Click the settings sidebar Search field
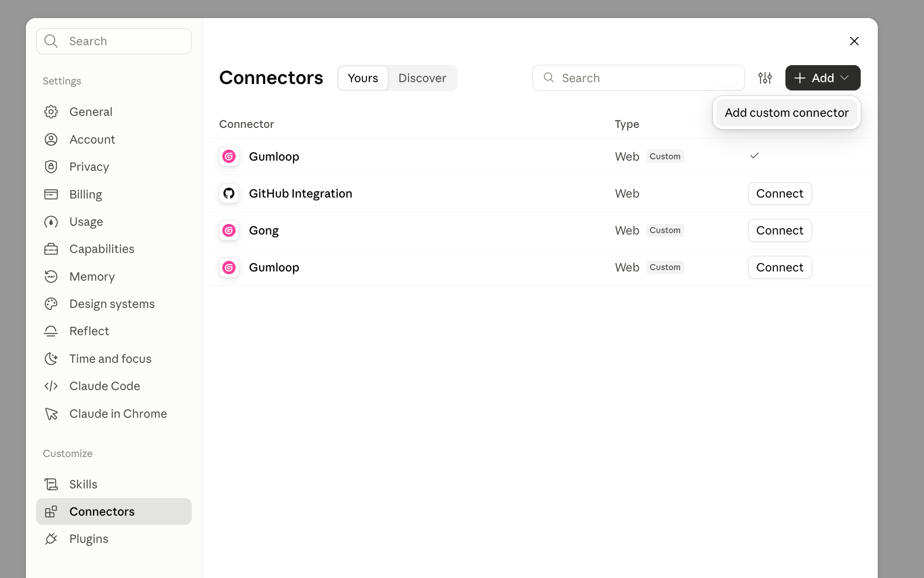Screen dimensions: 924x578 114,41
